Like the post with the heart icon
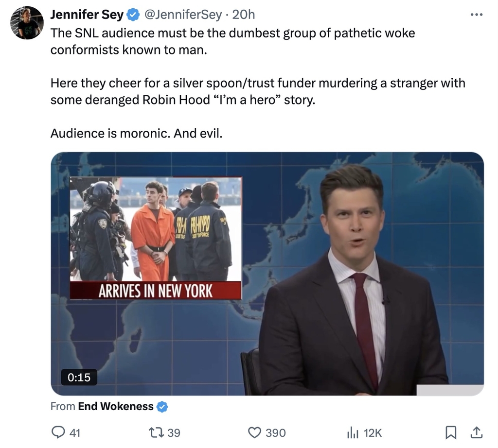The width and height of the screenshot is (498, 448). coord(254,433)
